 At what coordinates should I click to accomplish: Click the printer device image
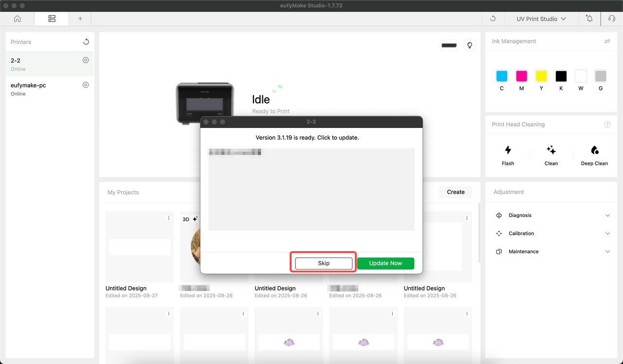(205, 103)
